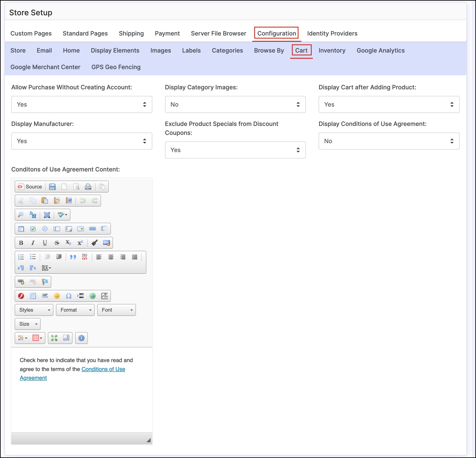
Task: Switch to the Inventory sub-tab
Action: (x=332, y=50)
